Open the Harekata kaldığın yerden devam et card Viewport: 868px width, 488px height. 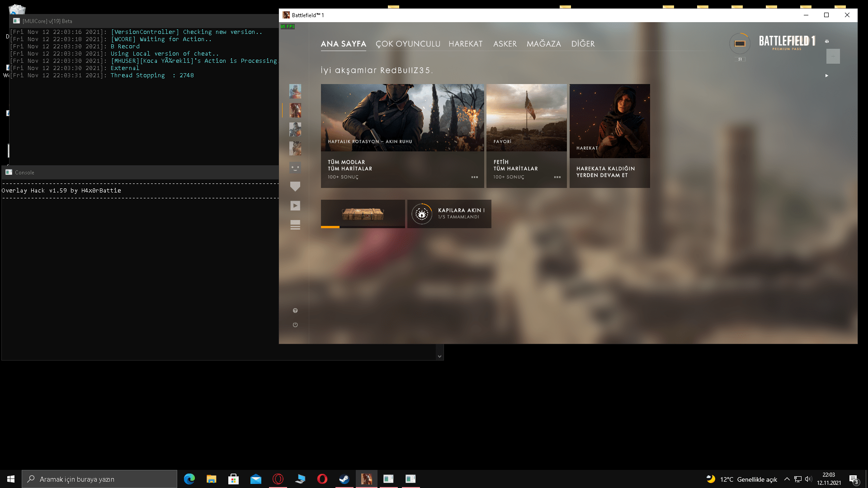coord(610,136)
